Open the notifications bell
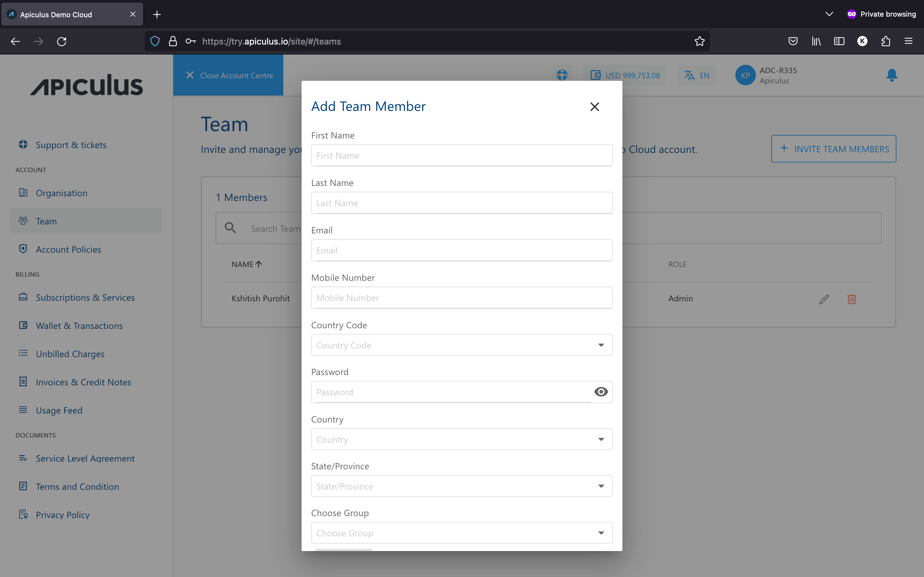 pyautogui.click(x=891, y=75)
